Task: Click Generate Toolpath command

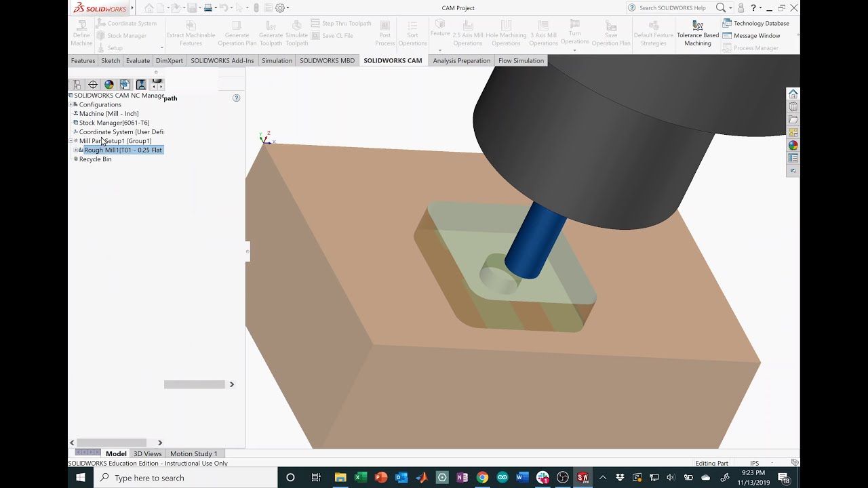Action: coord(271,34)
